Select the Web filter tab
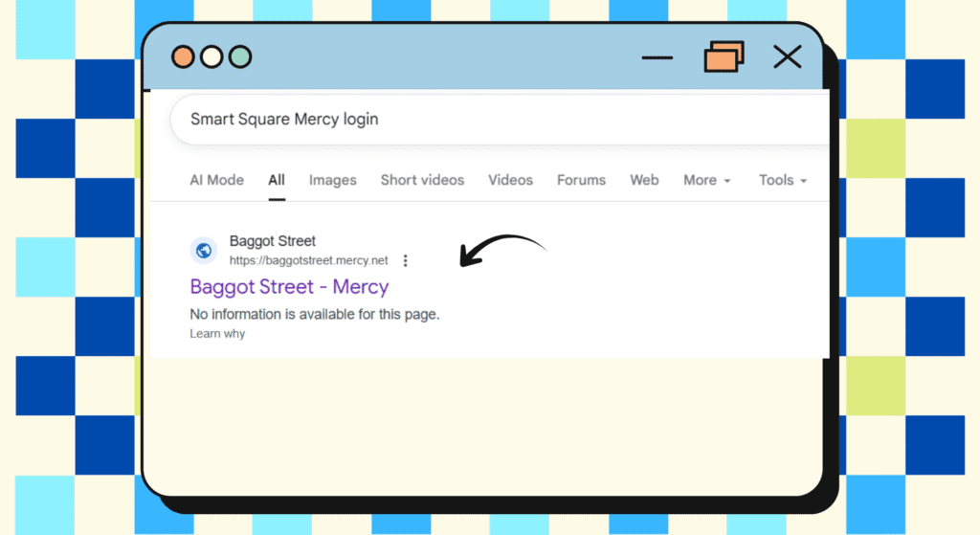 point(644,180)
